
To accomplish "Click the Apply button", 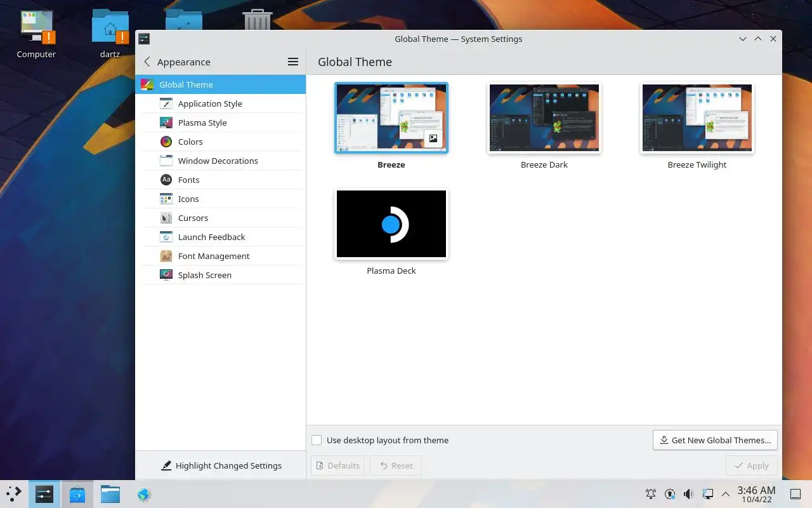I will pos(751,465).
